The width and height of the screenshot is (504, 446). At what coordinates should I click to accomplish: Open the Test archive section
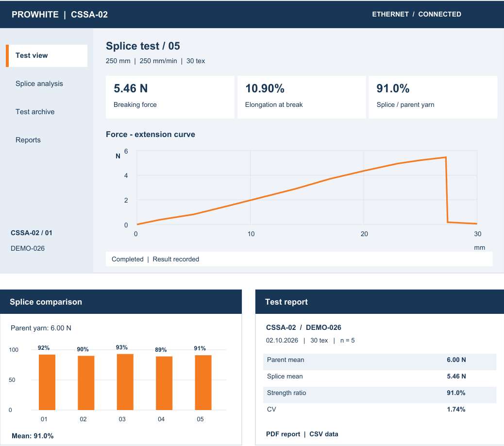[x=35, y=112]
